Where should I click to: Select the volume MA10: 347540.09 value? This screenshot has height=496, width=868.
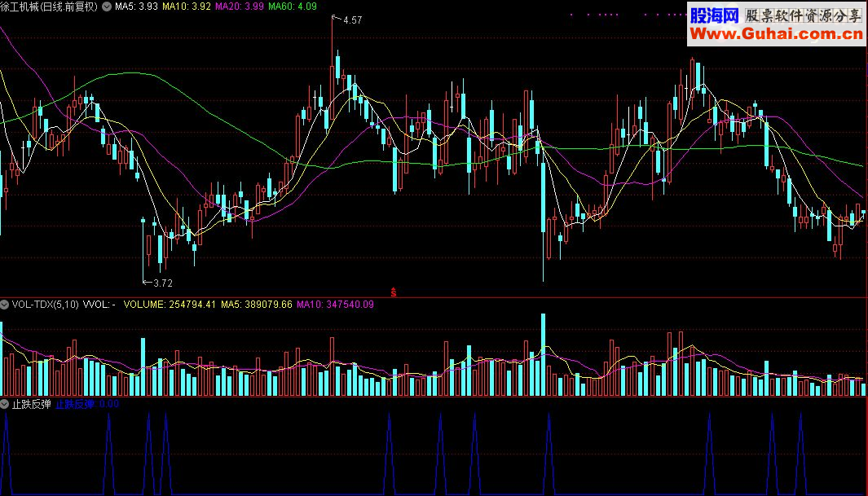(x=335, y=304)
